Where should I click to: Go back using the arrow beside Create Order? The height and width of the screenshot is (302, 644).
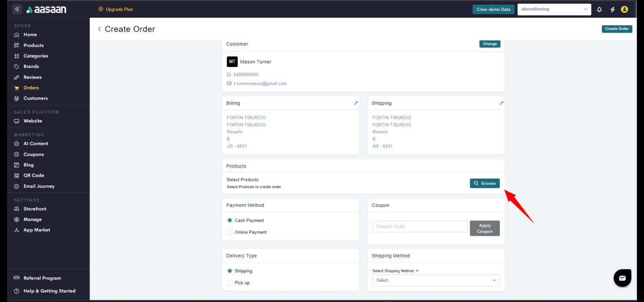(x=99, y=29)
